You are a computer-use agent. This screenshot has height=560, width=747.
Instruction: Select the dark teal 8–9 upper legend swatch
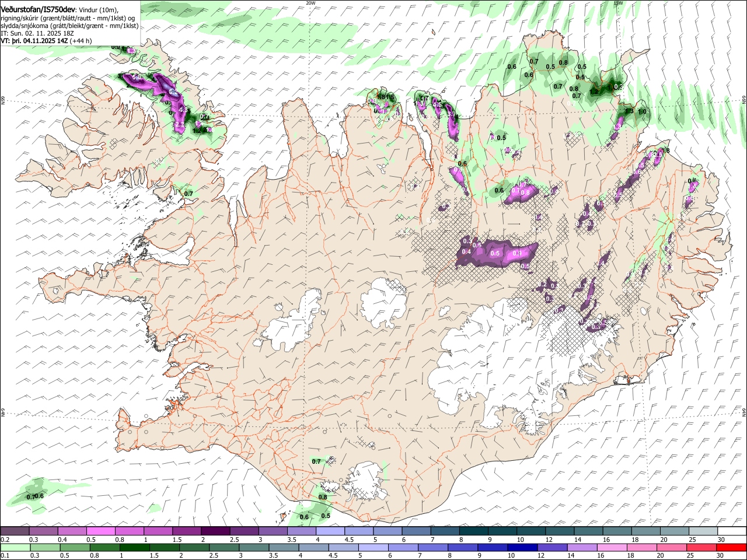pyautogui.click(x=473, y=531)
